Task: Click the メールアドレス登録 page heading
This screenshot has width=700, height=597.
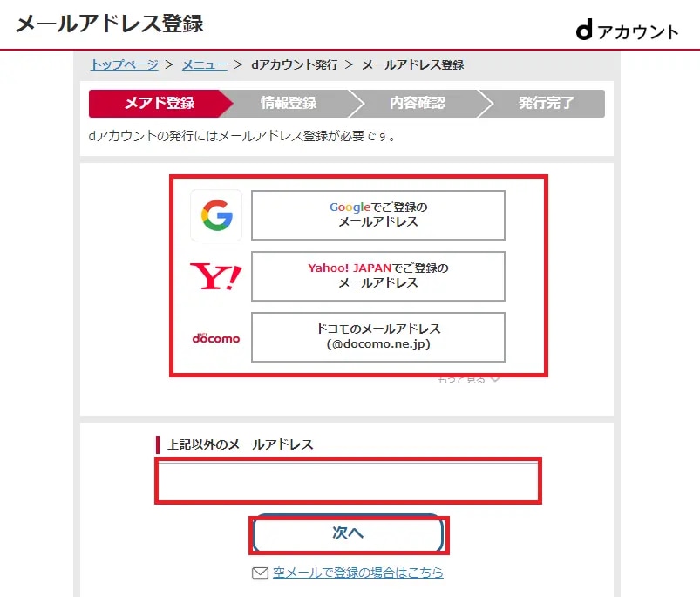Action: pos(110,24)
